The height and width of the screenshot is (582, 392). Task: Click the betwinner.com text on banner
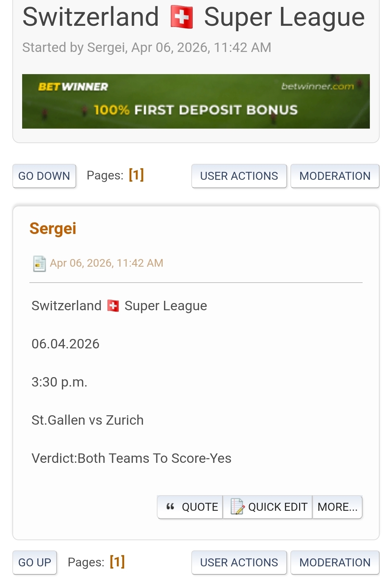click(317, 86)
